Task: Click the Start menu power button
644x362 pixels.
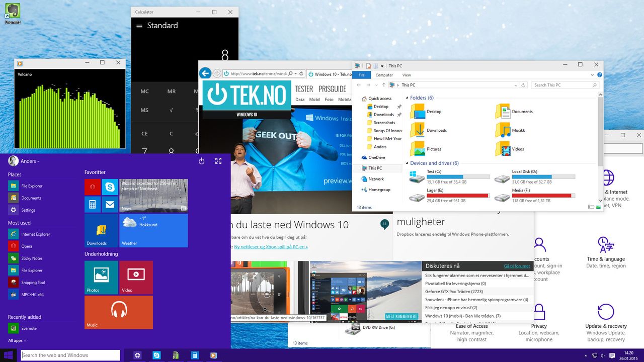Action: point(201,161)
